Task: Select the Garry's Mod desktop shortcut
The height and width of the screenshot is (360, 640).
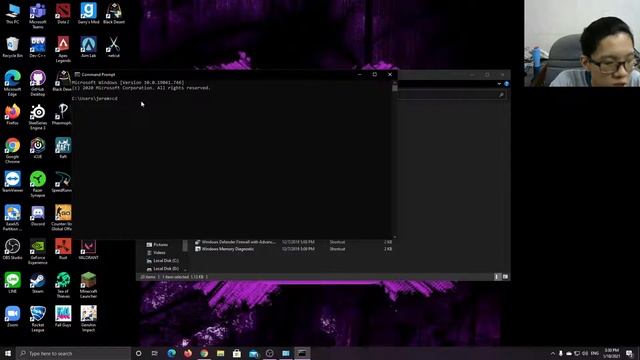Action: point(89,13)
